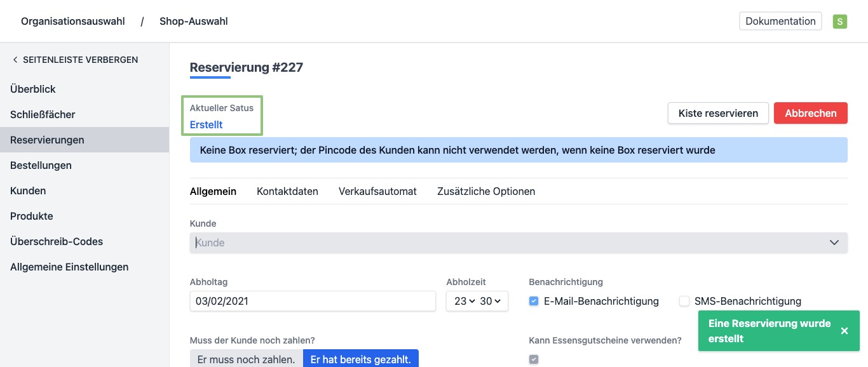Toggle the E-Mail-Benachrichtigung checkbox
This screenshot has height=367, width=868.
(x=534, y=301)
